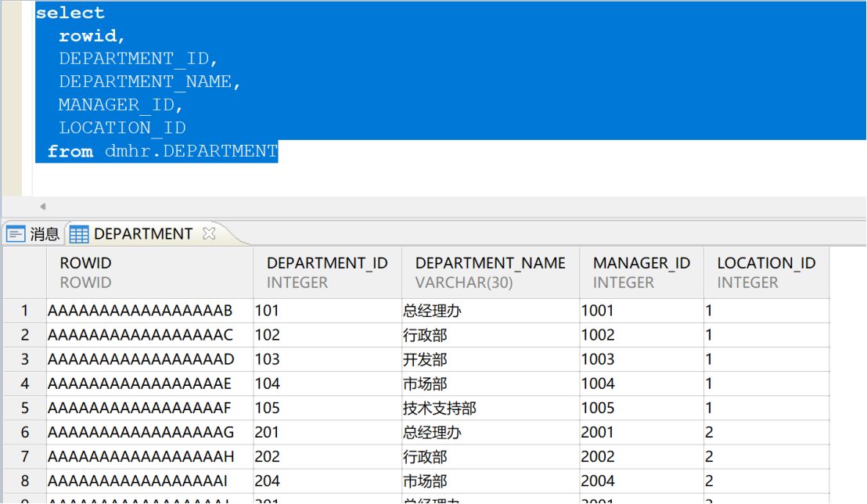Click ROWID cell AAAAAAAAAAAAAAAAAC
867x504 pixels.
click(x=149, y=335)
